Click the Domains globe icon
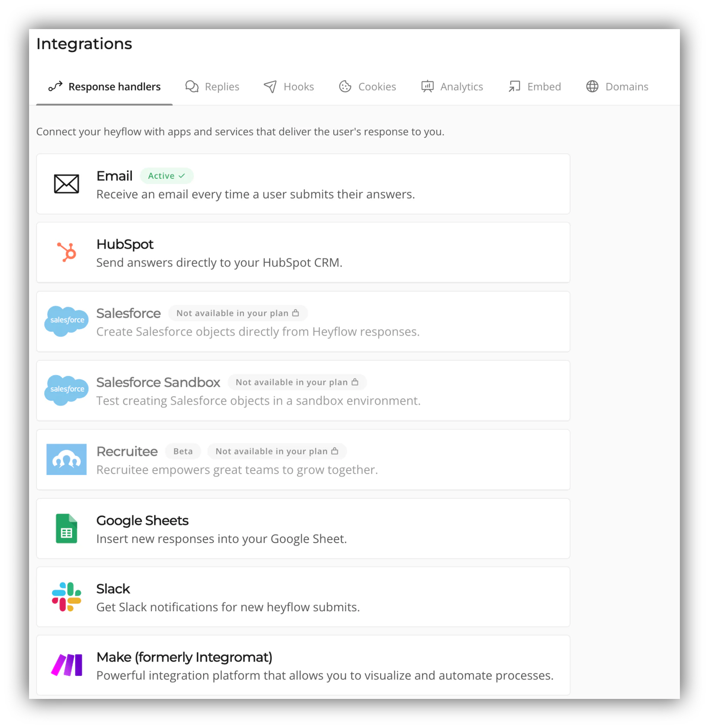Viewport: 709px width, 728px height. [592, 86]
